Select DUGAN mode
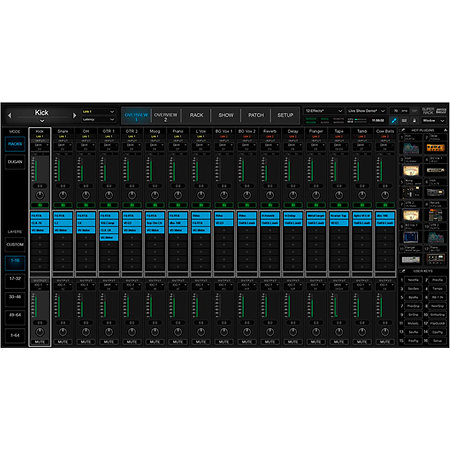450x450 pixels. coord(15,162)
